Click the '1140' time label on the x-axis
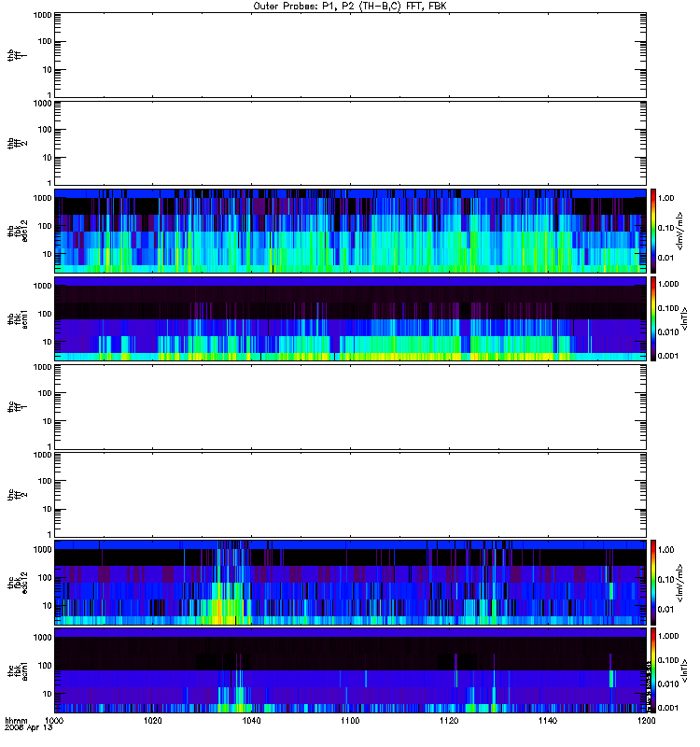The height and width of the screenshot is (747, 700). (x=548, y=720)
